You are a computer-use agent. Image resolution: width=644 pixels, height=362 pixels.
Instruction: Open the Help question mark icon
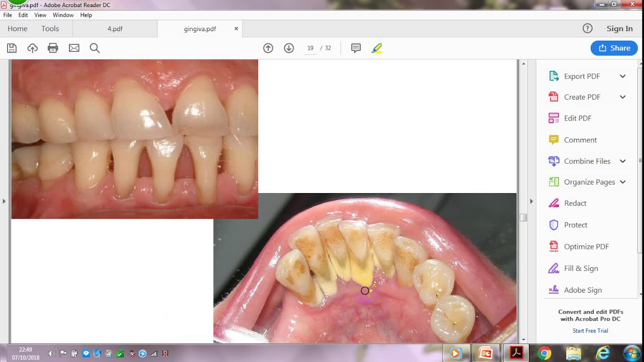click(588, 29)
